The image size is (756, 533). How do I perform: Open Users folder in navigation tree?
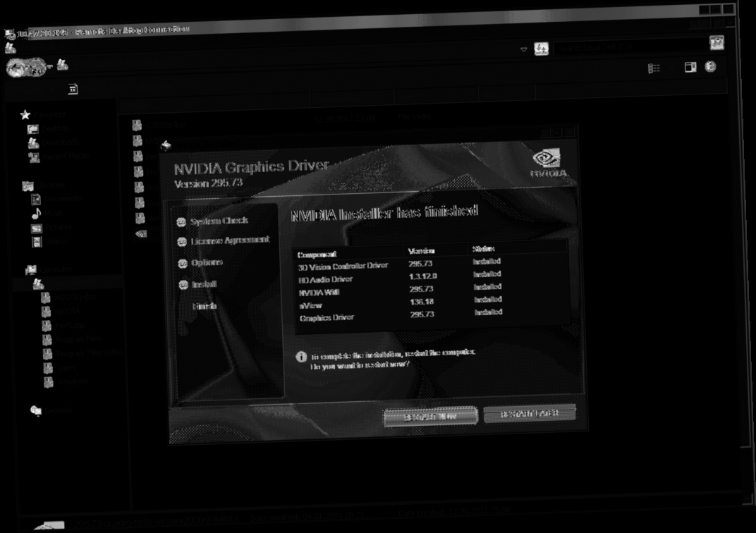click(60, 368)
